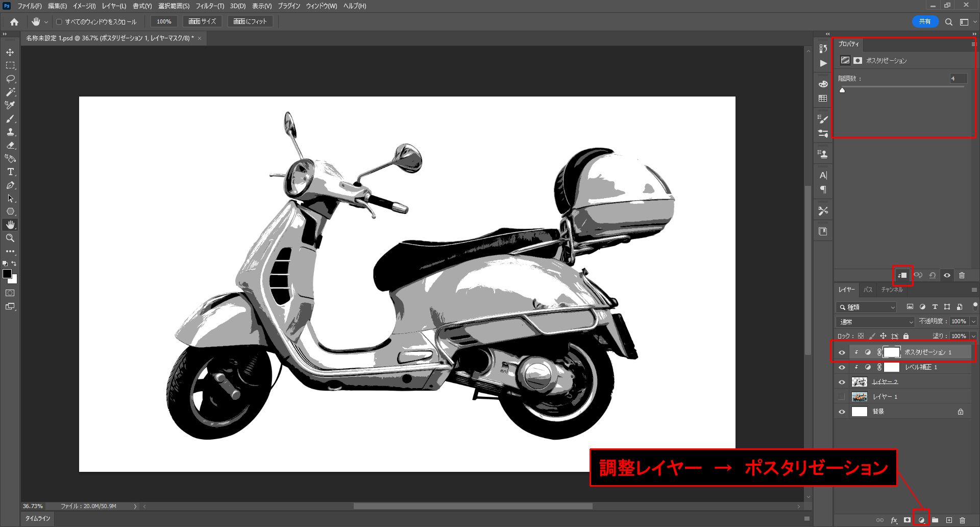Open the opacity 不透明度 dropdown arrow

973,322
